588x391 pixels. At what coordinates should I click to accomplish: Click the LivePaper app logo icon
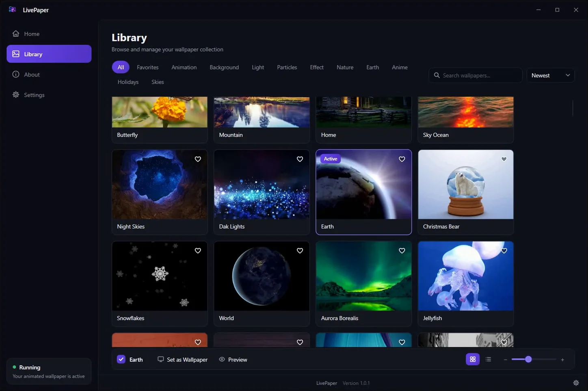[x=12, y=10]
